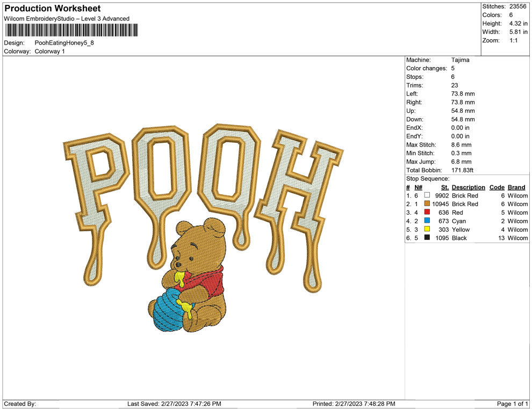Click the Zoom value 1:1
The image size is (532, 409).
click(x=513, y=40)
